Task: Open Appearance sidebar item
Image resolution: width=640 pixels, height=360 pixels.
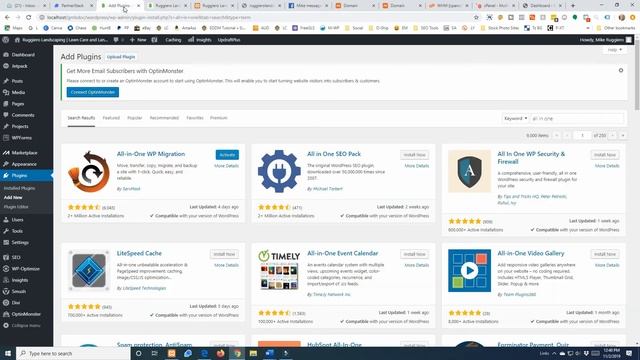Action: click(24, 164)
